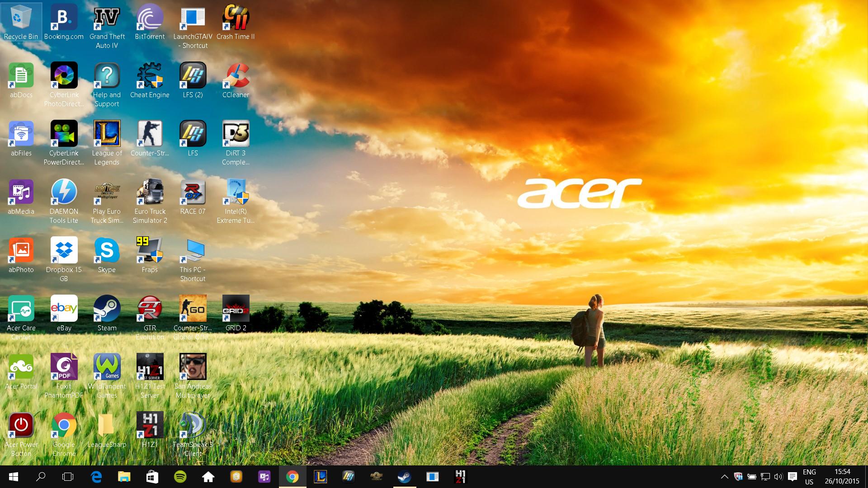868x488 pixels.
Task: Click the taskbar search magnifier
Action: [x=41, y=477]
